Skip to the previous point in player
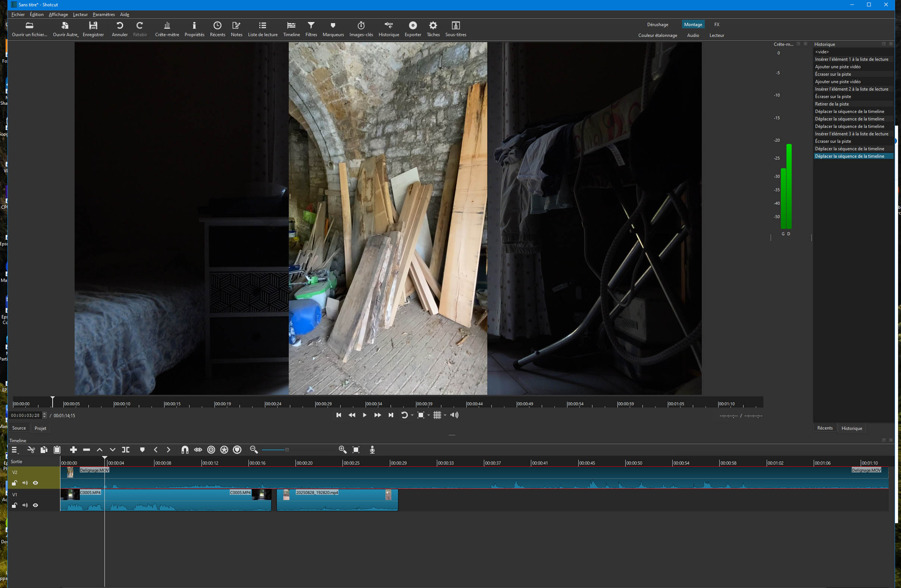 338,415
